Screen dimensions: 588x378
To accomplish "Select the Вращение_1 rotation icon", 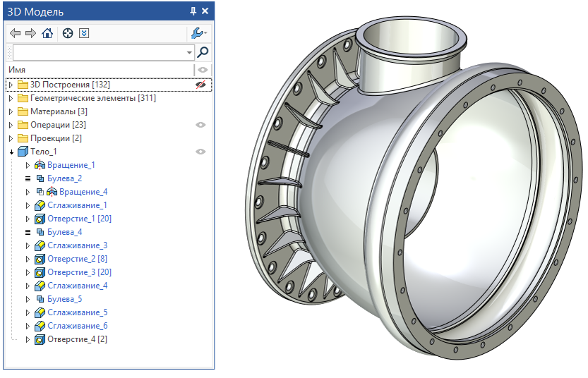I will tap(40, 165).
